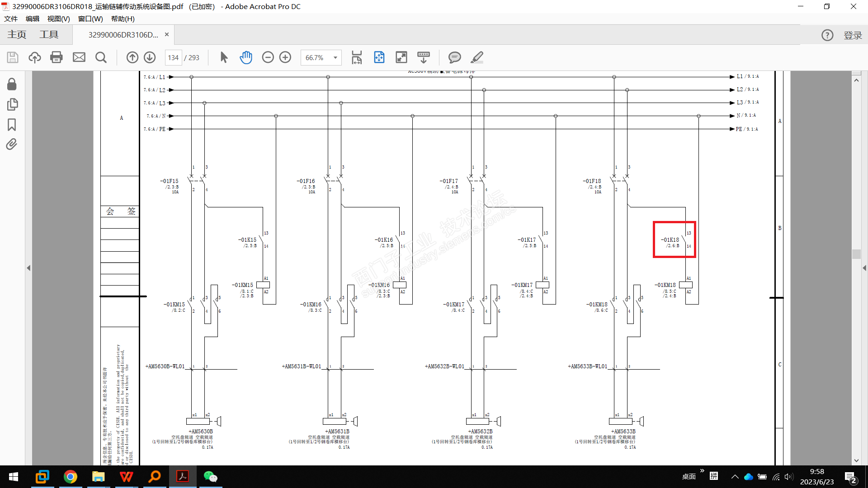Click the arrow selection tool

[224, 57]
